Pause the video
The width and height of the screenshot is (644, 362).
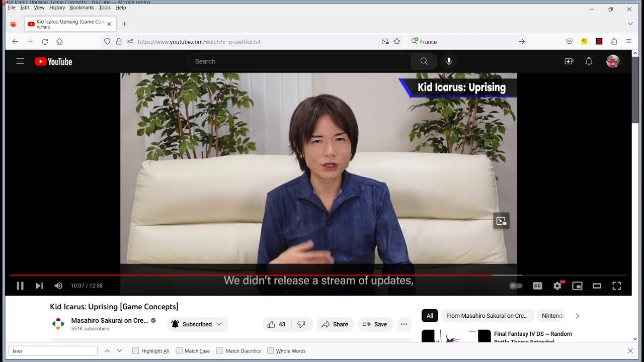tap(20, 286)
